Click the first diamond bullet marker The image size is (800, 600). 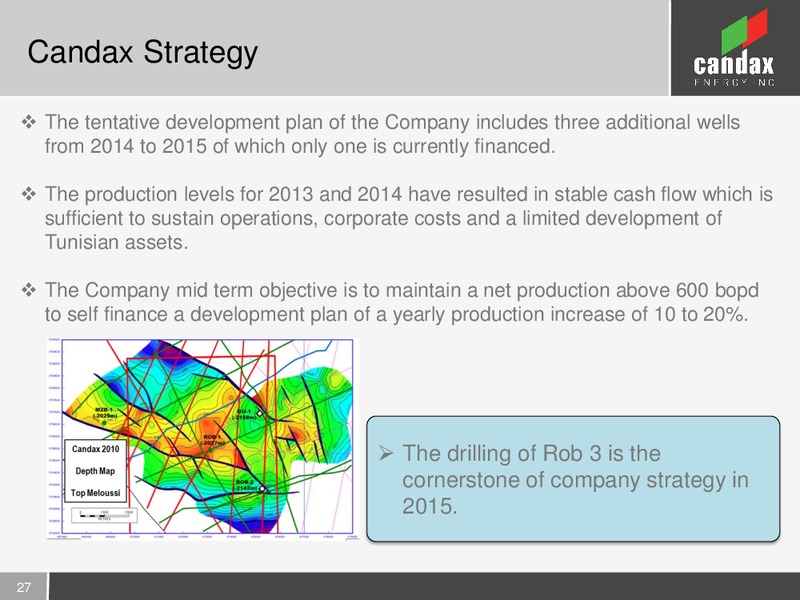pyautogui.click(x=29, y=122)
